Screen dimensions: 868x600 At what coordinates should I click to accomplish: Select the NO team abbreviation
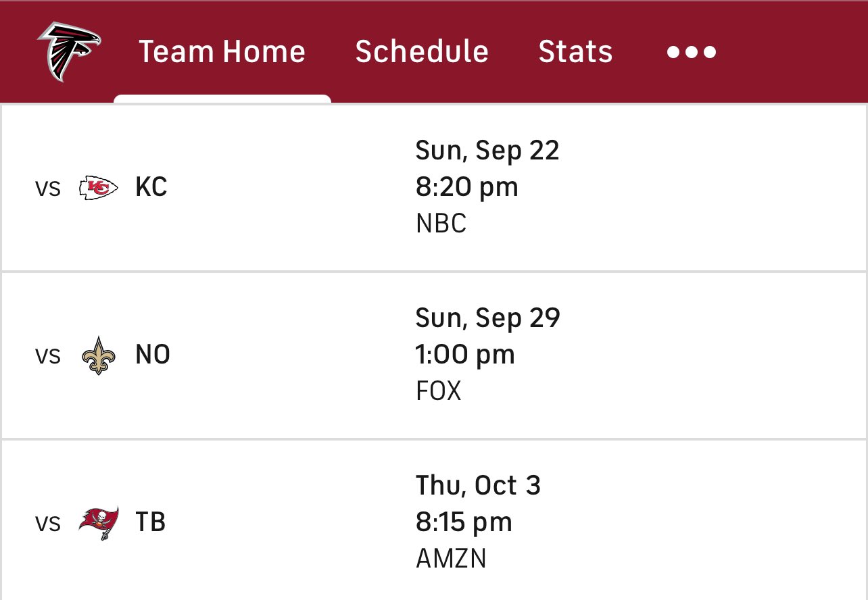point(153,355)
